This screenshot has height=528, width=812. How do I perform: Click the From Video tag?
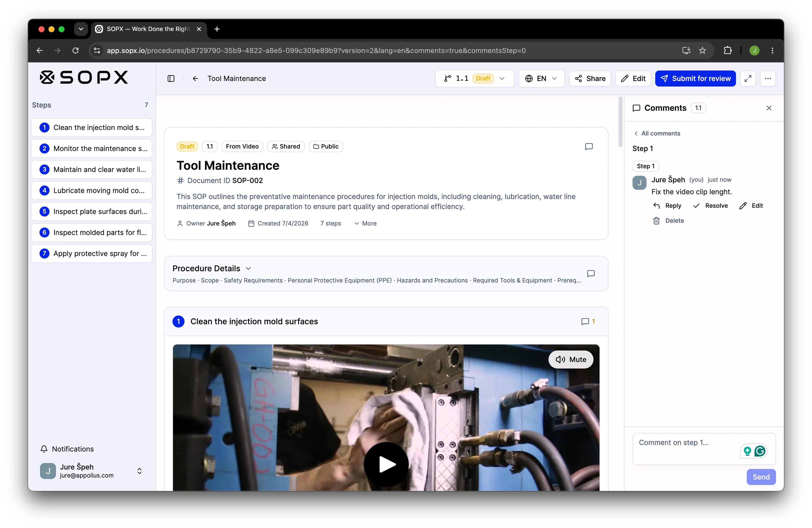pyautogui.click(x=242, y=146)
